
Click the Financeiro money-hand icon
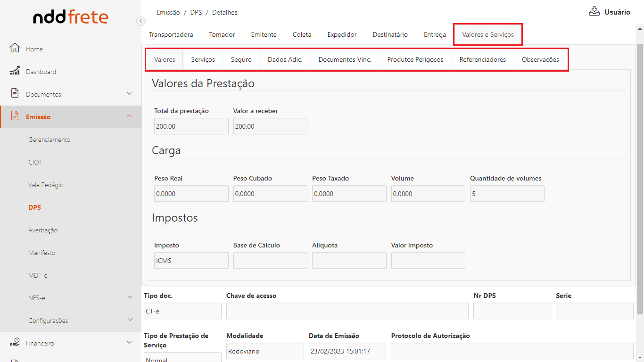15,343
